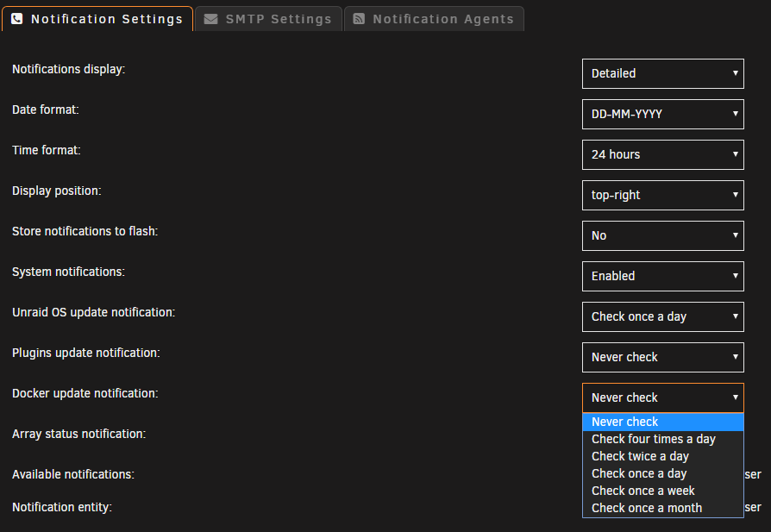Click the RSS icon on Notification Agents tab
The image size is (771, 532).
click(x=359, y=19)
